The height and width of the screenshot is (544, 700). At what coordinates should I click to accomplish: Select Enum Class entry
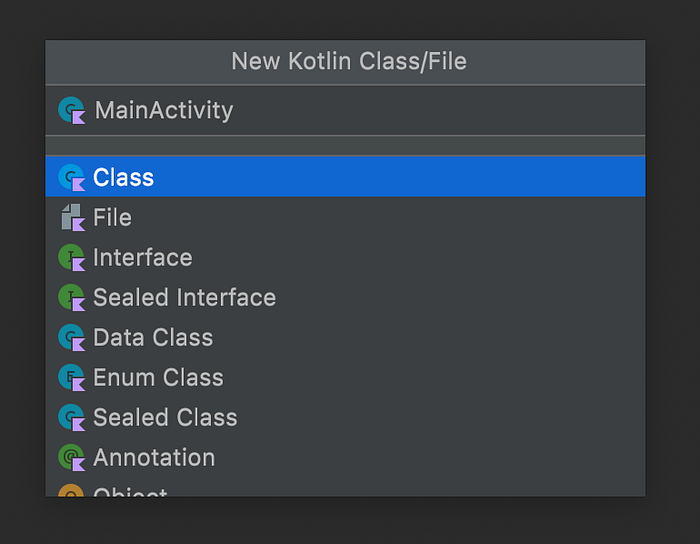(345, 378)
